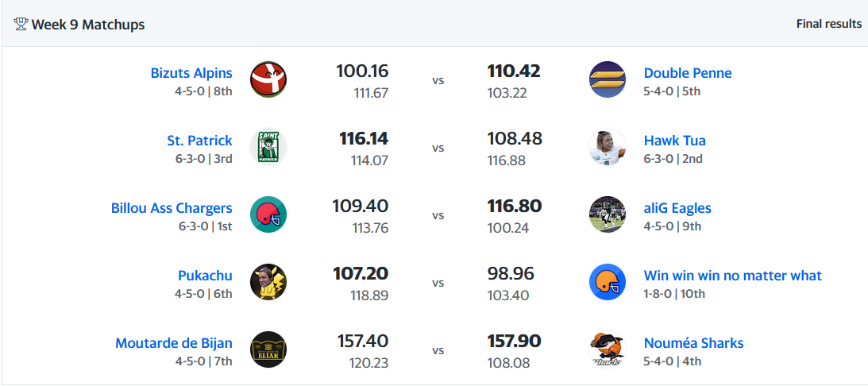
Task: Select the Billou Ass Chargers helmet icon
Action: [268, 214]
